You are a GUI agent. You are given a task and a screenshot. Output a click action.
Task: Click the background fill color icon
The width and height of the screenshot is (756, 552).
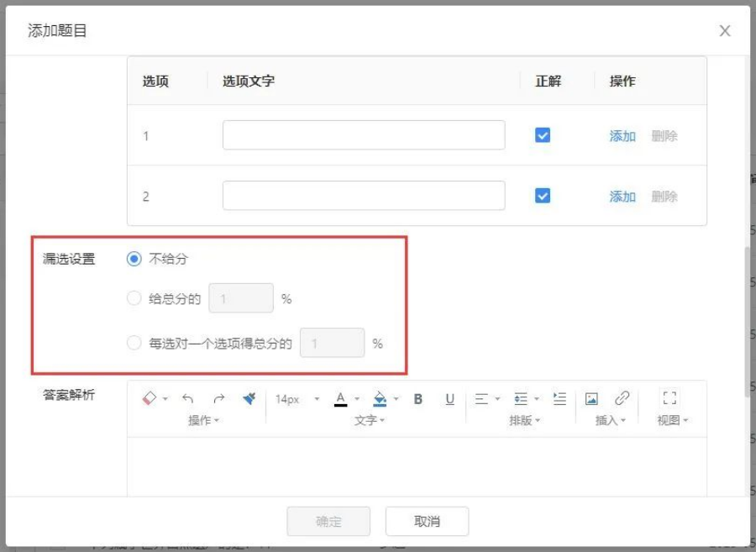click(380, 399)
